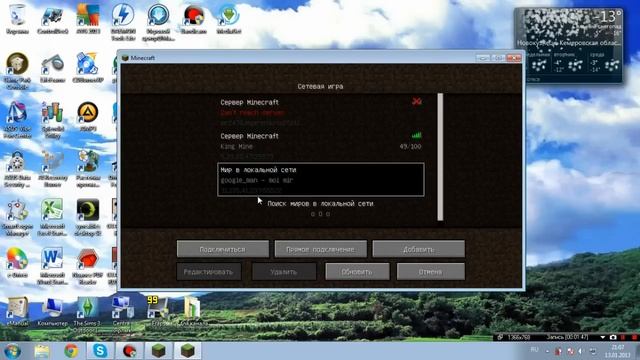Switch to Bandicam on the taskbar

coord(129,351)
